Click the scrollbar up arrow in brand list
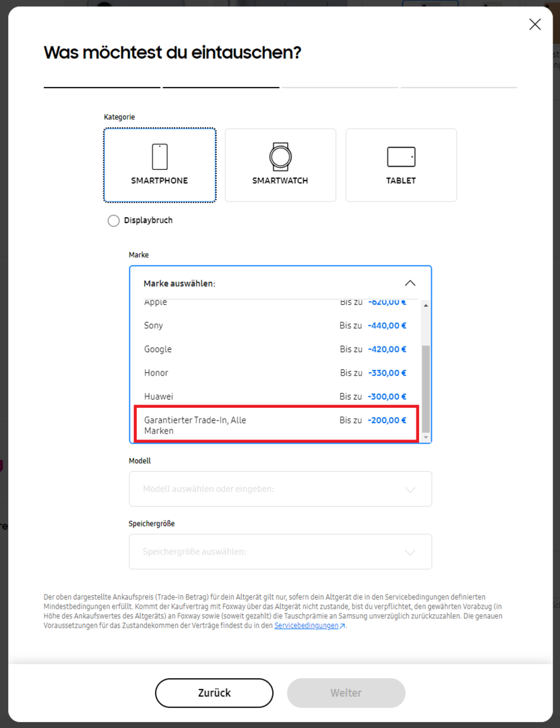The image size is (560, 728). 425,306
